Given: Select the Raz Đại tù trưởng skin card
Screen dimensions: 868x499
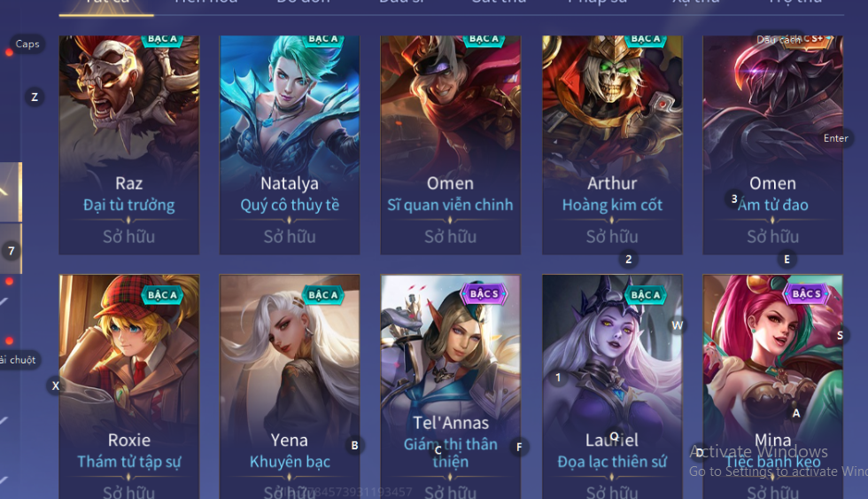Looking at the screenshot, I should tap(129, 145).
